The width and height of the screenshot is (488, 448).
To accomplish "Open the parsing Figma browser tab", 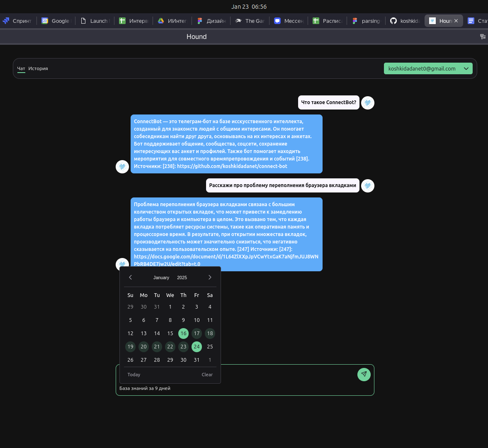I will coord(366,21).
